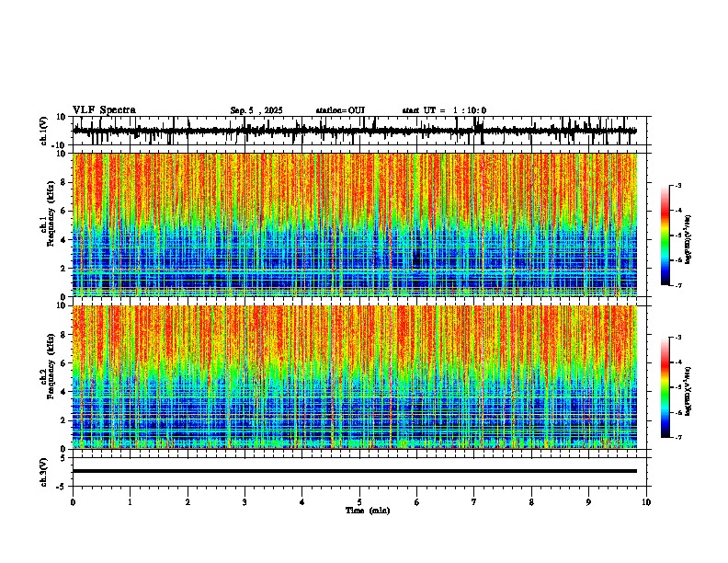Click the "station=OUI" header label
This screenshot has height=563, width=728.
[x=340, y=110]
